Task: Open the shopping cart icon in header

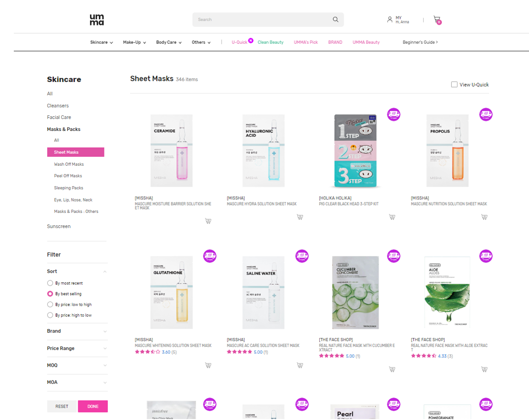Action: pyautogui.click(x=437, y=20)
